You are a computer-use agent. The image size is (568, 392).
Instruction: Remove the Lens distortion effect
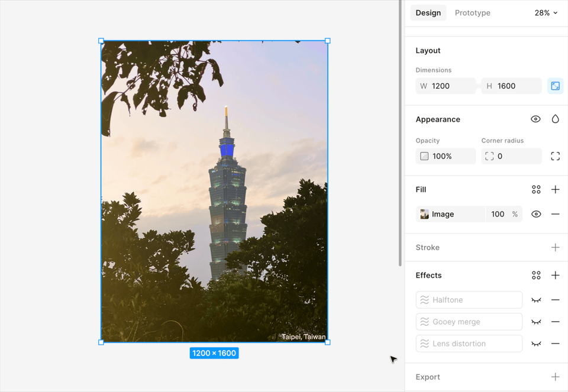555,344
